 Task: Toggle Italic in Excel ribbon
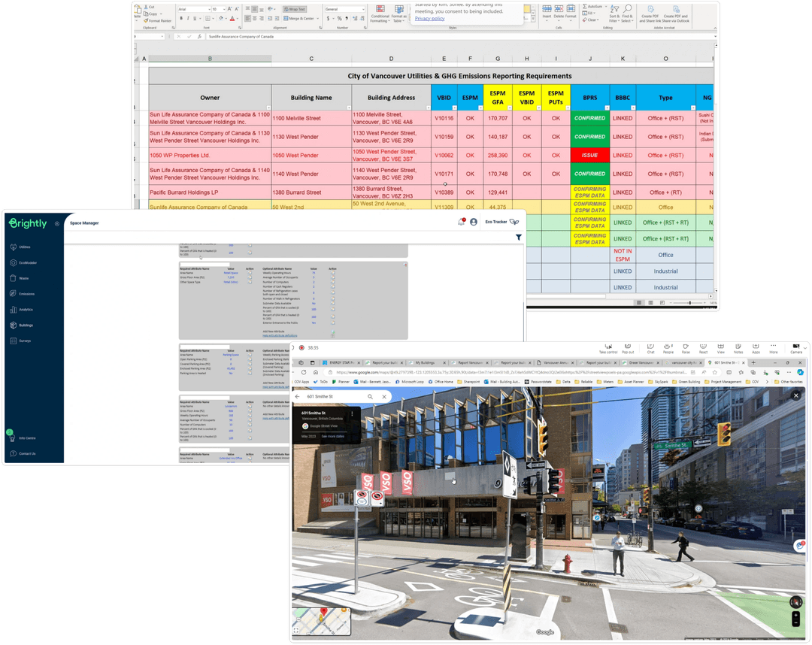pos(188,18)
